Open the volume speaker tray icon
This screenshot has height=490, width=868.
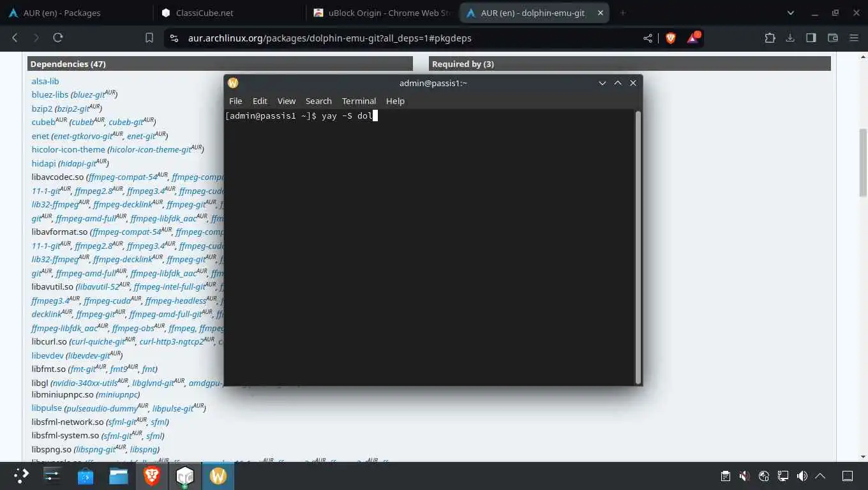(x=802, y=476)
